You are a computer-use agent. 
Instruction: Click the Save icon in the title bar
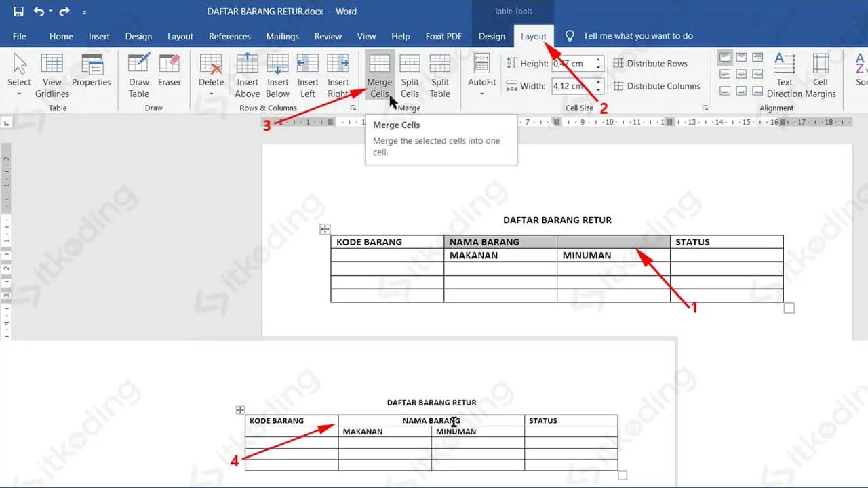pos(18,12)
